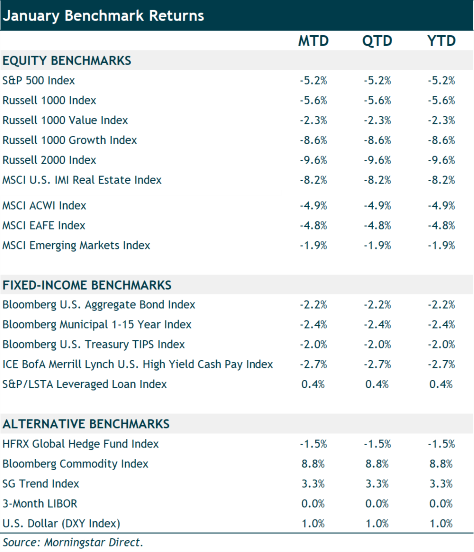
Task: Click FIXED-INCOME BENCHMARKS section heading
Action: tap(87, 285)
